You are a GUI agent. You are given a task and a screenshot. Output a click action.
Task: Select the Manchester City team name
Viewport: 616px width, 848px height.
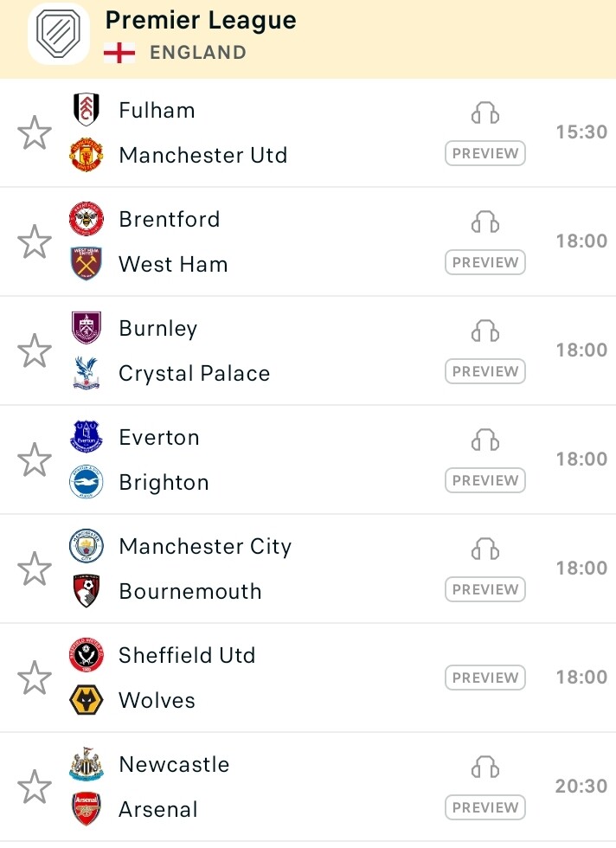click(205, 547)
